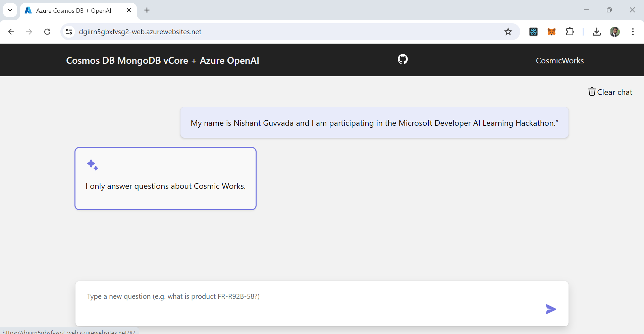Click the Clear chat trash button
This screenshot has height=334, width=644.
click(x=610, y=92)
